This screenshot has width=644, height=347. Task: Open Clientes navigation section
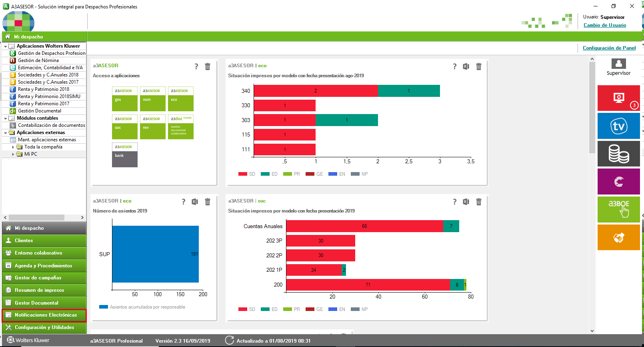[44, 241]
